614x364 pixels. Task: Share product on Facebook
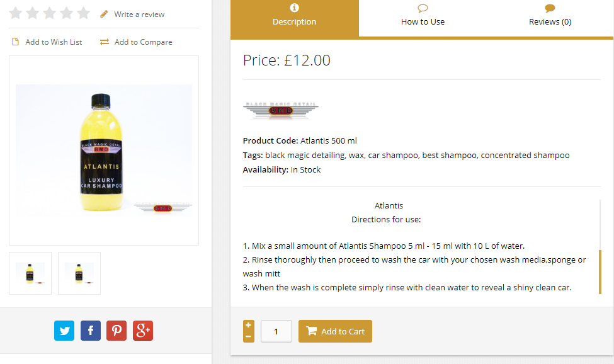pos(91,331)
